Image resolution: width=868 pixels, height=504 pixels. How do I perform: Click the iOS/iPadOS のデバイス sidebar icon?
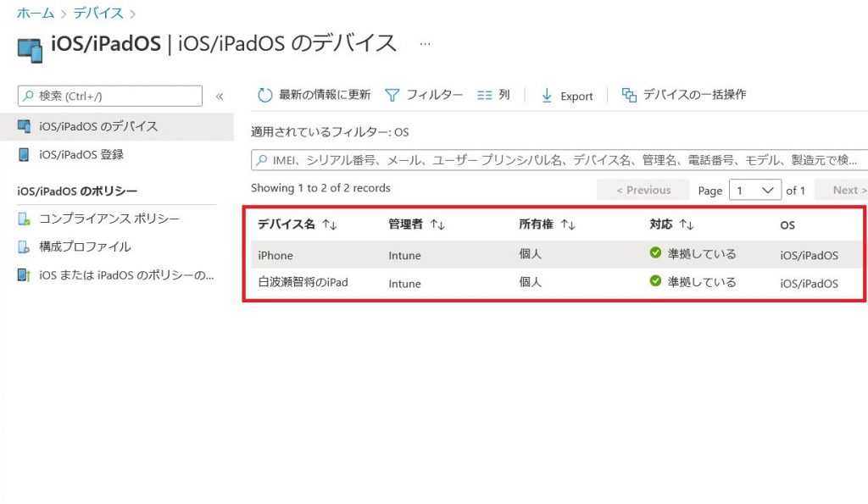click(24, 126)
